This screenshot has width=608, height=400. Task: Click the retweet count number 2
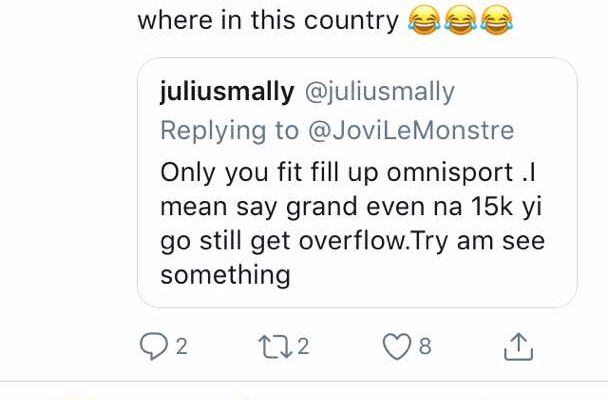click(x=303, y=347)
